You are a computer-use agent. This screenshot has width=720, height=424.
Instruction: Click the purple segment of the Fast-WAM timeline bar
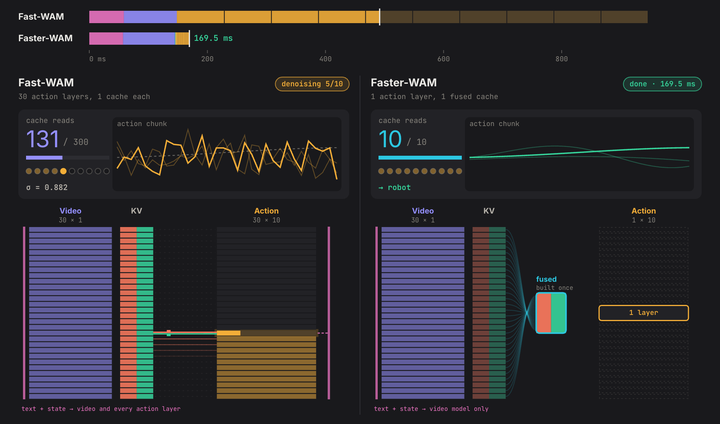(151, 17)
